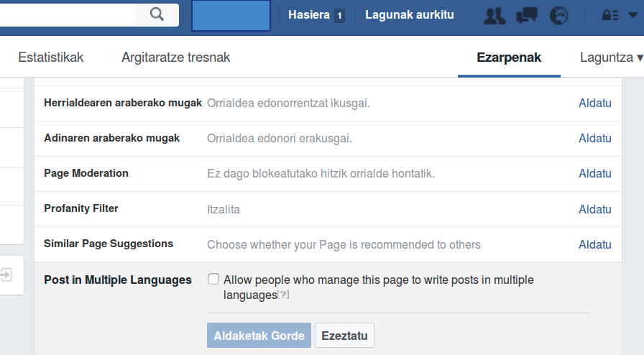Click the [?] help icon after languages
Viewport: 644px width, 355px height.
(x=283, y=295)
